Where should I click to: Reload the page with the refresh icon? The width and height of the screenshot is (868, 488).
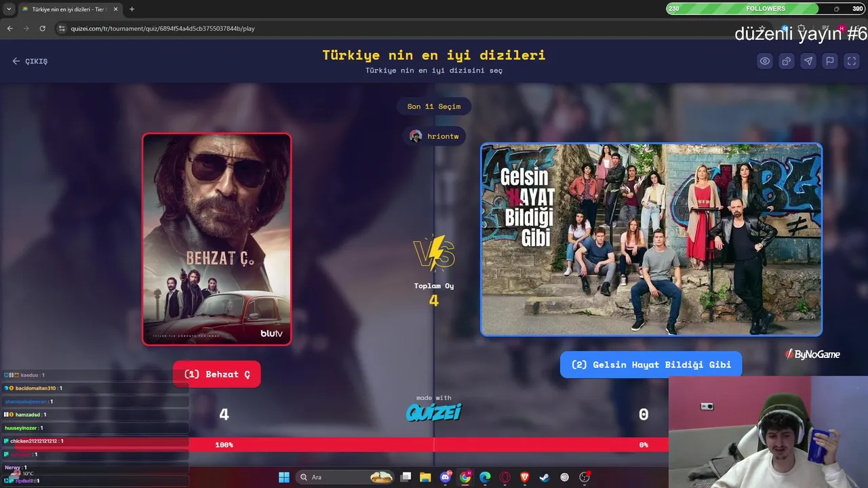tap(42, 28)
